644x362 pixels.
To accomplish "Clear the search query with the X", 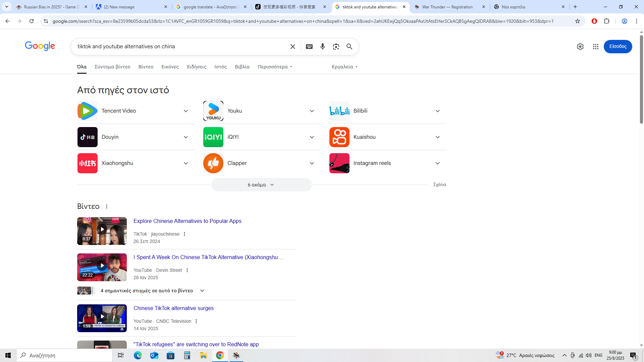I will (x=293, y=47).
